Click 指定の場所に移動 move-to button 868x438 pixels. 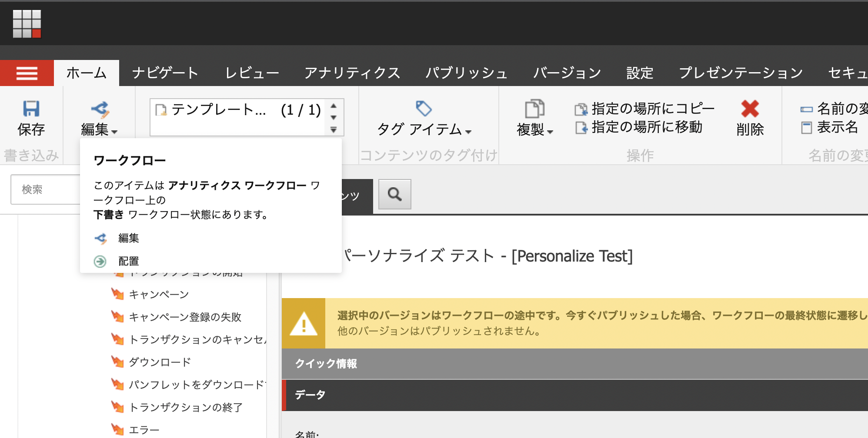(x=638, y=127)
